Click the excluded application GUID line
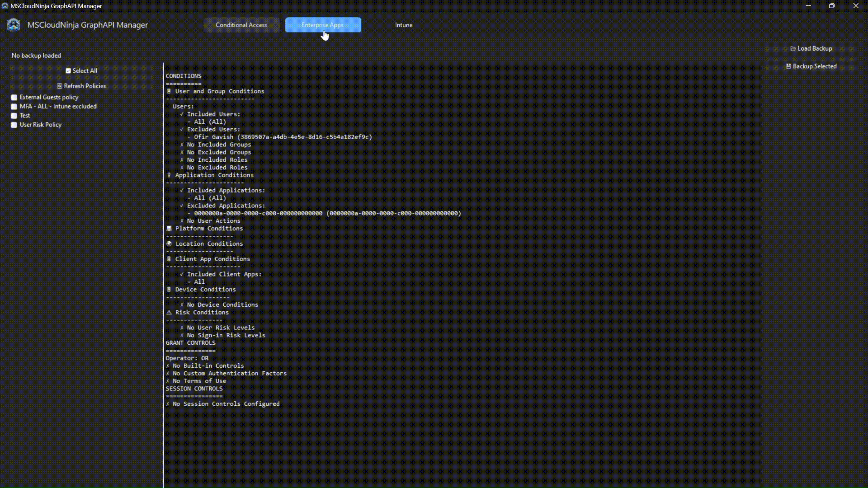The image size is (868, 488). 324,213
